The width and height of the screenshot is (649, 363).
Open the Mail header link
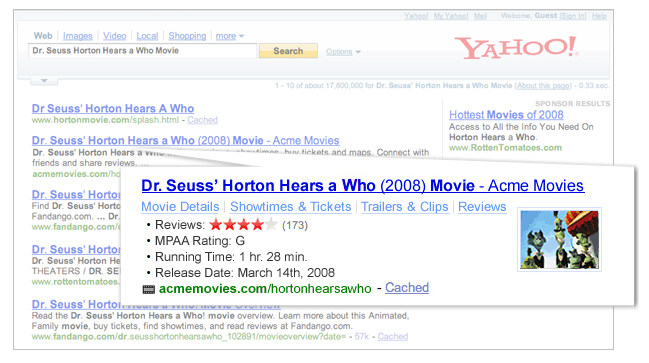(x=480, y=16)
